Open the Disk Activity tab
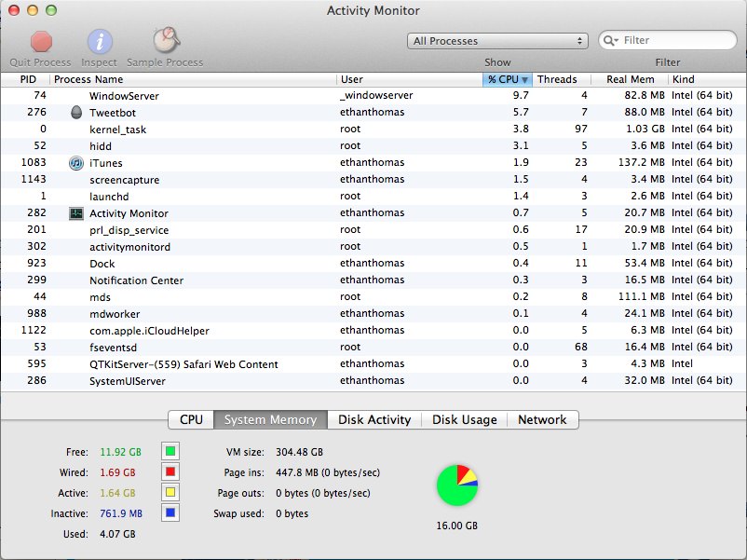 (x=374, y=419)
